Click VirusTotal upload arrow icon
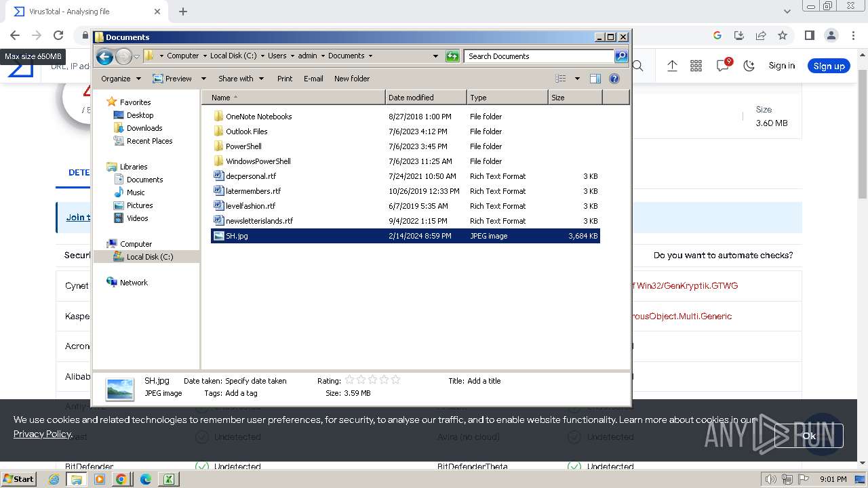This screenshot has width=868, height=488. coord(672,66)
